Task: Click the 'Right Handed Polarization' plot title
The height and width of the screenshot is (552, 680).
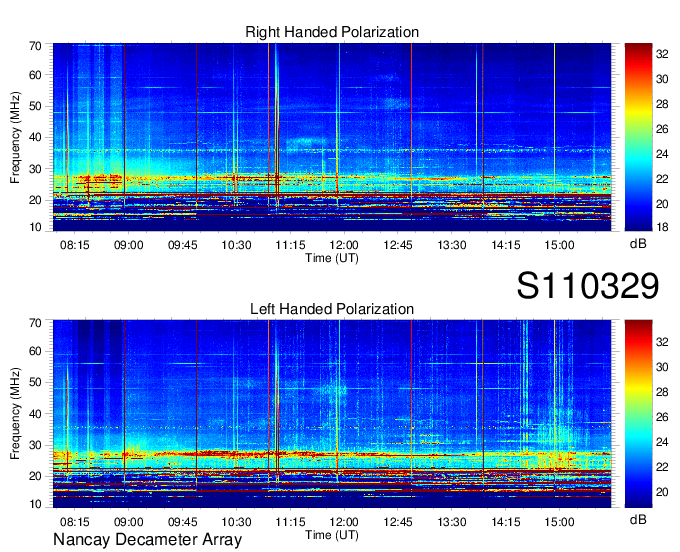Action: point(332,32)
